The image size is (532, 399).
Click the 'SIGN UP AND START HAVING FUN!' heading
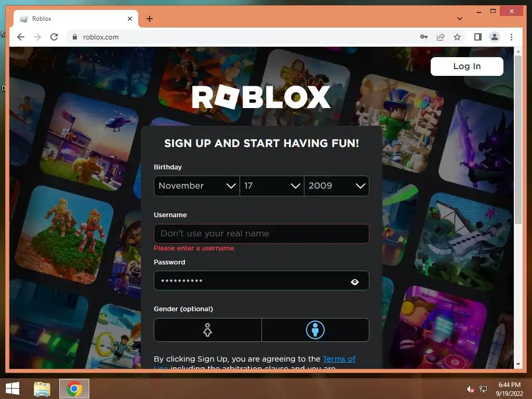pos(261,143)
